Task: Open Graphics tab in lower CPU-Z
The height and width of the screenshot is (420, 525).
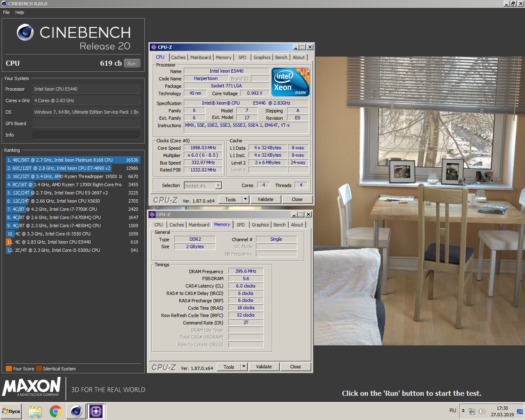Action: point(260,225)
